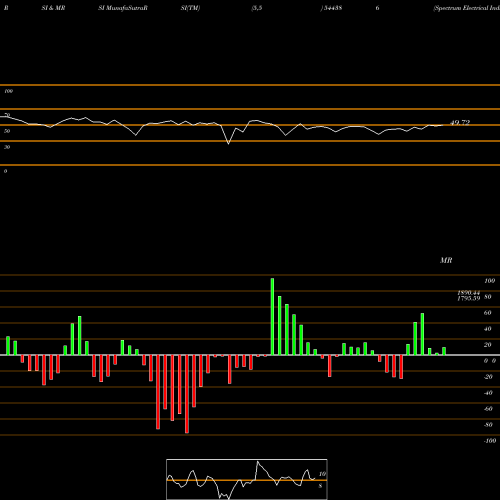Screen dimensions: 500x500
Task: Click the 'SI & MR' header text
Action: point(53,8)
